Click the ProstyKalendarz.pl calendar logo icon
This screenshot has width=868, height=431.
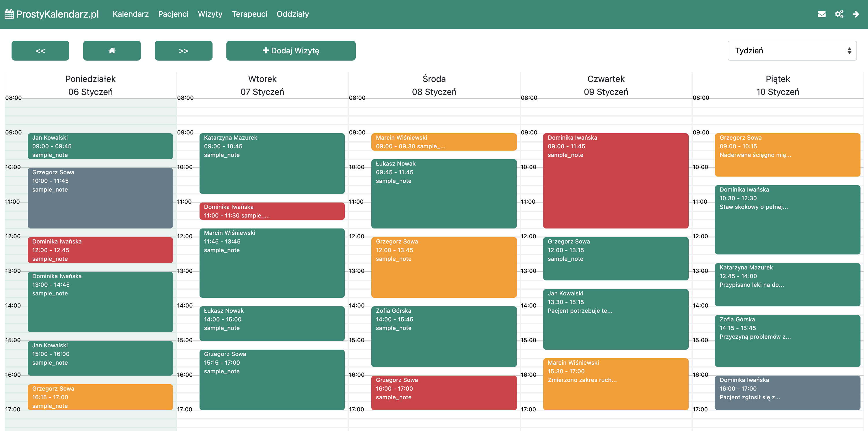pos(9,14)
